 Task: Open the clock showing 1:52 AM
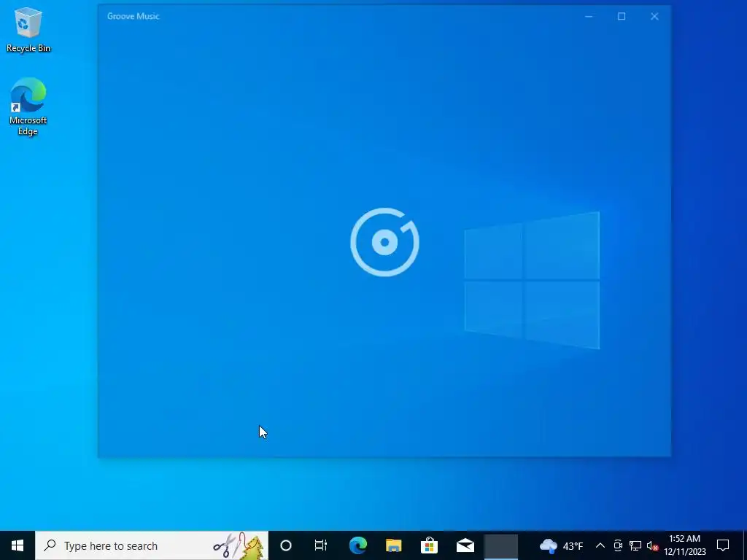(685, 545)
